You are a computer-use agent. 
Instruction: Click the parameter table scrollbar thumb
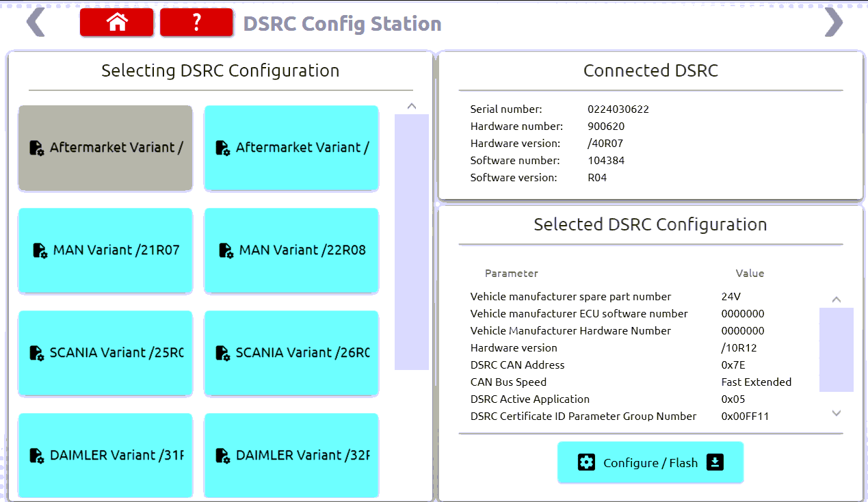837,349
